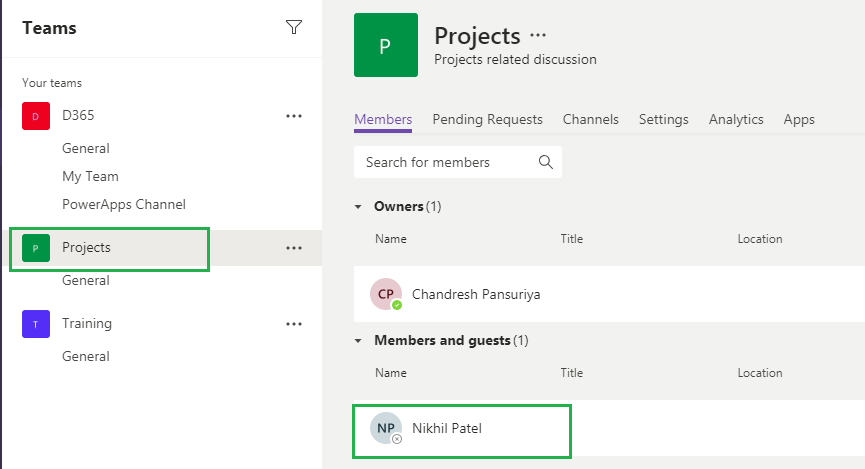Viewport: 865px width, 469px height.
Task: Click the Members and guests (1) heading
Action: click(x=451, y=340)
